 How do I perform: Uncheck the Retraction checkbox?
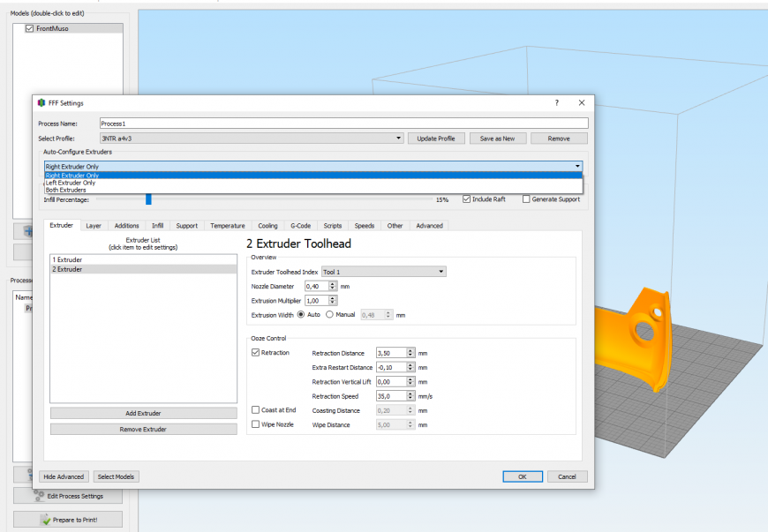[x=254, y=352]
